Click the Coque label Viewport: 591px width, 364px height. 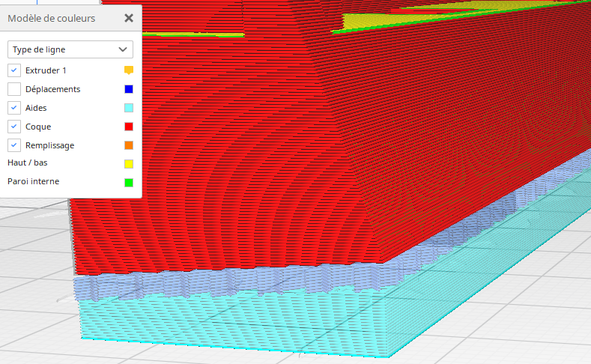38,127
